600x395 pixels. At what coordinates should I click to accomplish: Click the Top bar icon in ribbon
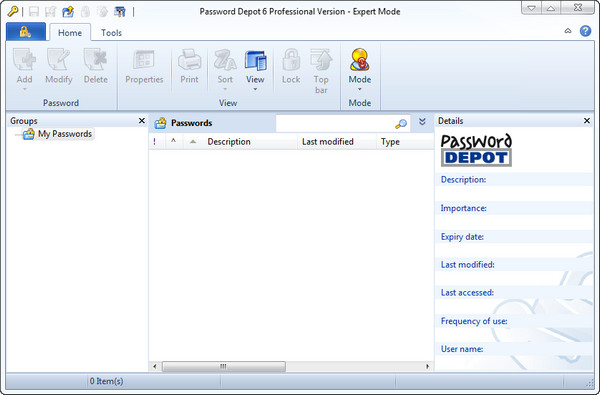[321, 60]
